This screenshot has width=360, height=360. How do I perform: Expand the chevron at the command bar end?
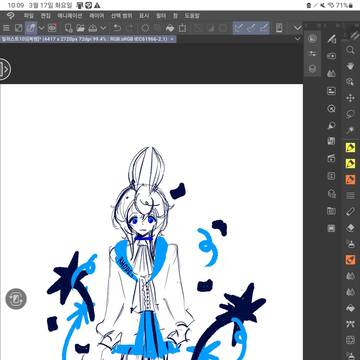click(x=298, y=28)
